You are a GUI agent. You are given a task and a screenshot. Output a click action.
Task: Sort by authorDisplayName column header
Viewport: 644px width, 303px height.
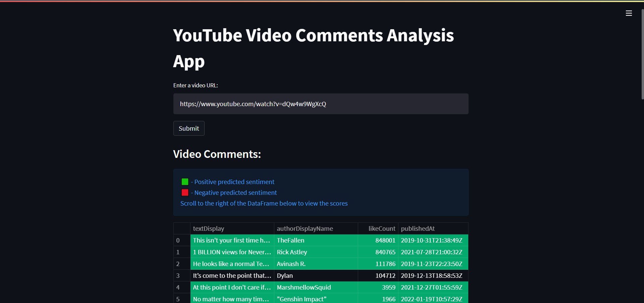[316, 228]
